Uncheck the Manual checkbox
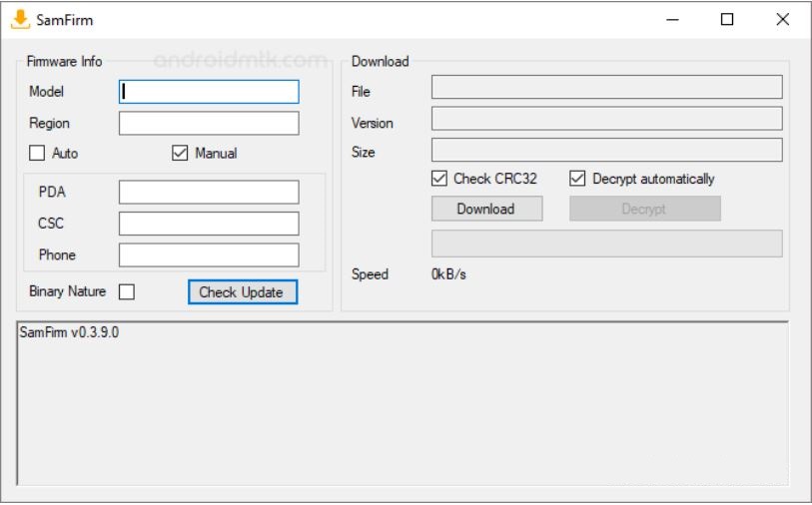Viewport: 812px width, 505px height. [x=180, y=153]
